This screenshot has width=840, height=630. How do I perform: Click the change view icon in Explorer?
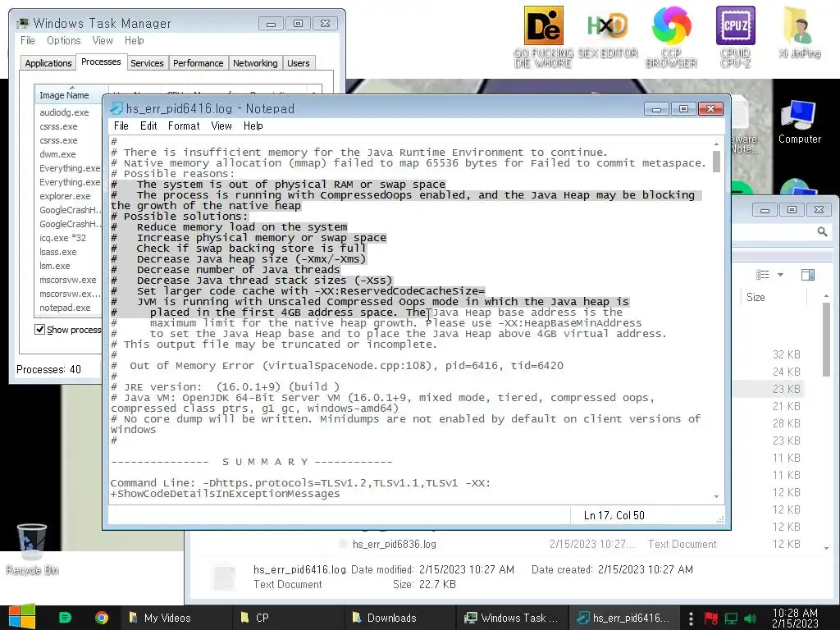click(x=762, y=275)
